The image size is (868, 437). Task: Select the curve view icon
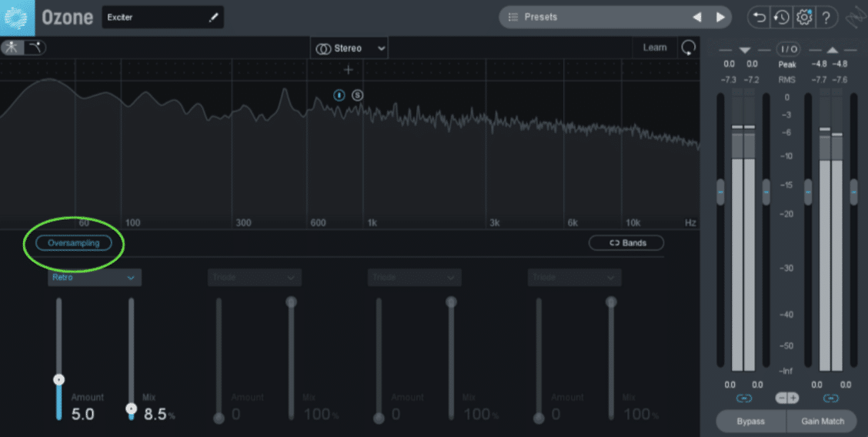tap(35, 48)
